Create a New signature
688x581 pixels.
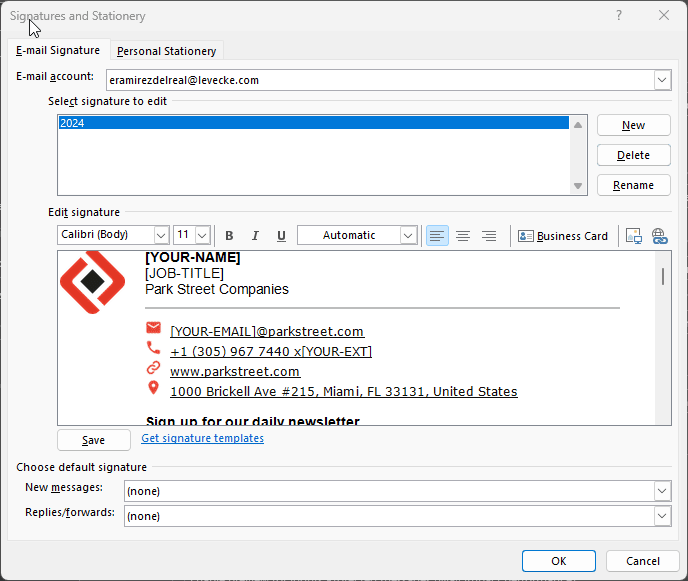pos(634,126)
